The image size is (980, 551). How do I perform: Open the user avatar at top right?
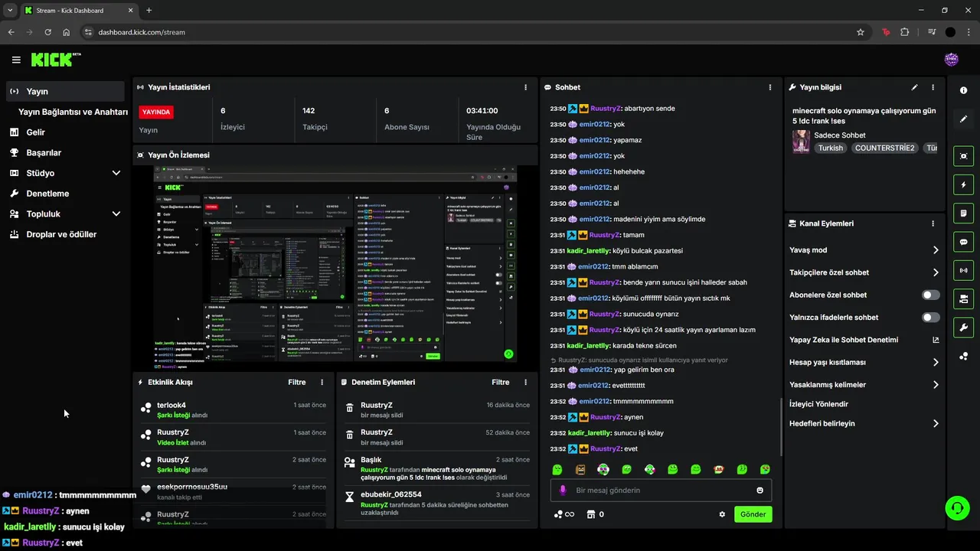[x=952, y=60]
